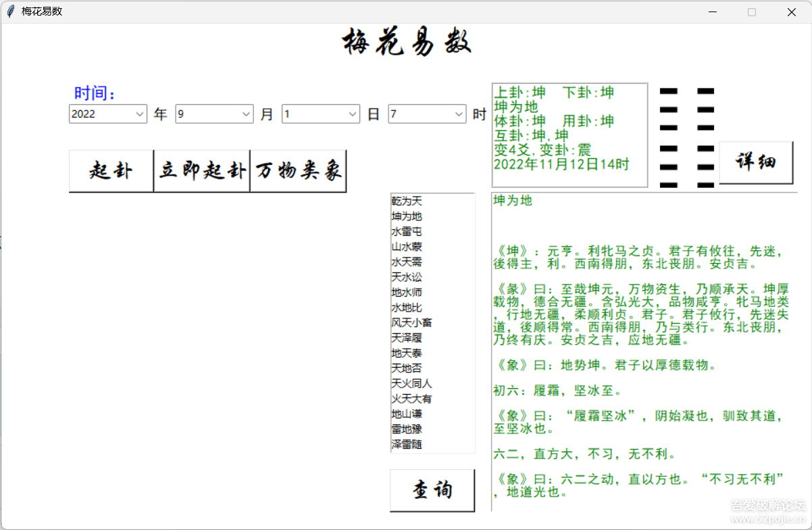The width and height of the screenshot is (812, 530).
Task: Select 水地比 in the hexagram list
Action: click(x=407, y=308)
